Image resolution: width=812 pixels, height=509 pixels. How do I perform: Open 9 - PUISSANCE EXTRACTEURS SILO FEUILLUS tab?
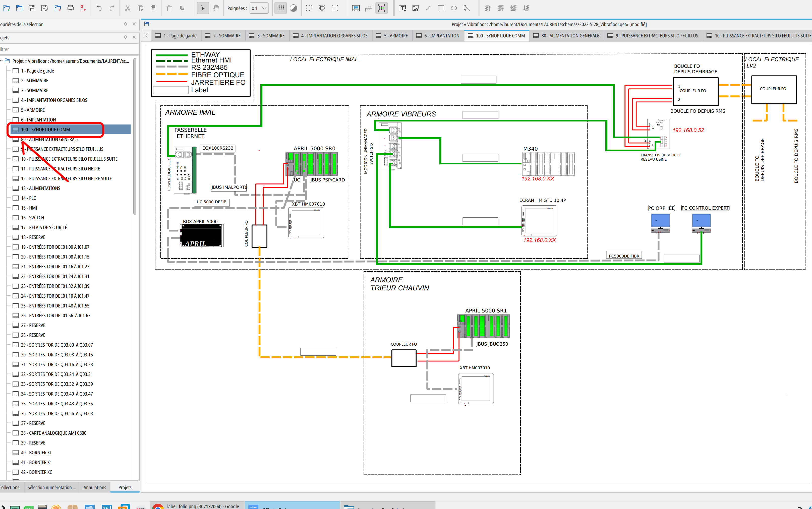653,36
